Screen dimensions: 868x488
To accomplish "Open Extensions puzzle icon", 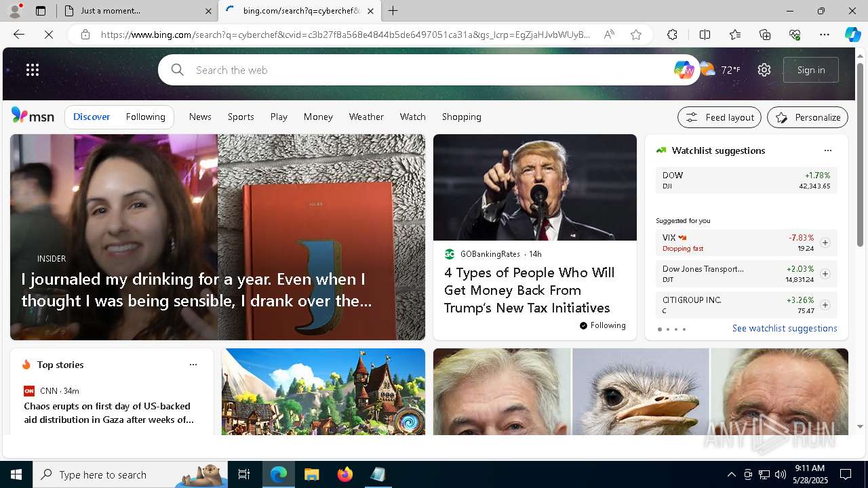I will (x=672, y=35).
